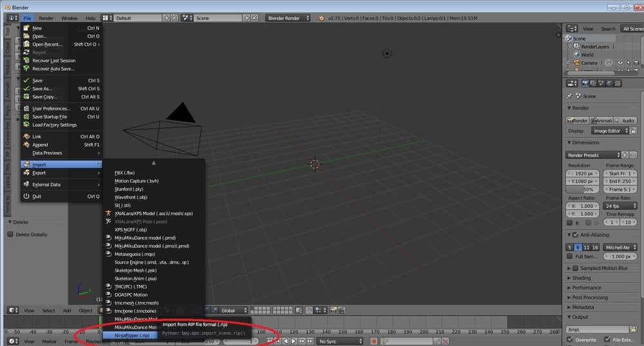The image size is (644, 346).
Task: Toggle Camera renderability icon
Action: click(636, 63)
